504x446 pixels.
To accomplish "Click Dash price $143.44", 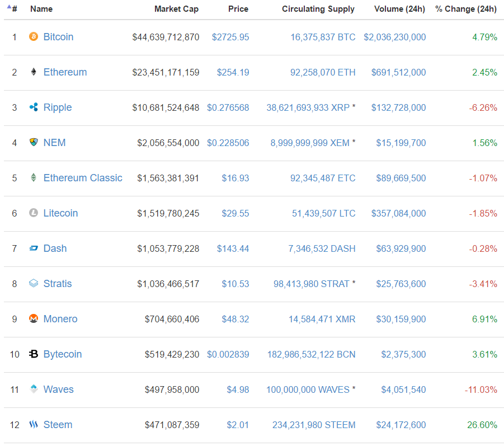I will click(233, 248).
